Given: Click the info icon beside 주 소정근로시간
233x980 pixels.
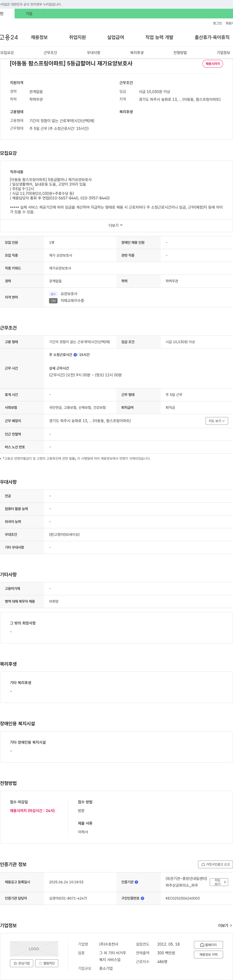Looking at the screenshot, I should pos(75,355).
